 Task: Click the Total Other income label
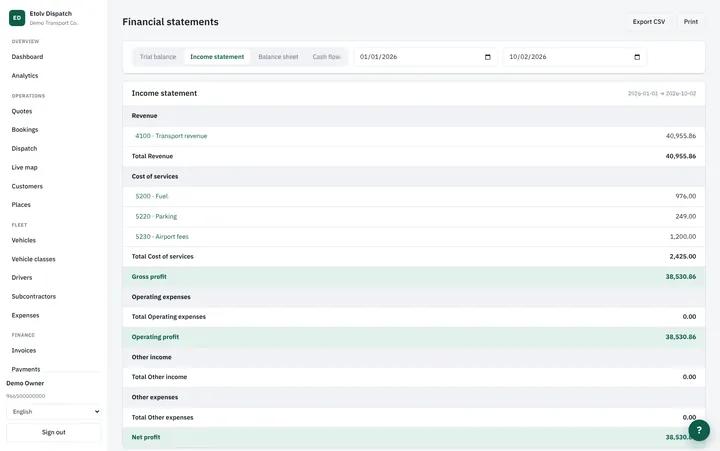159,377
